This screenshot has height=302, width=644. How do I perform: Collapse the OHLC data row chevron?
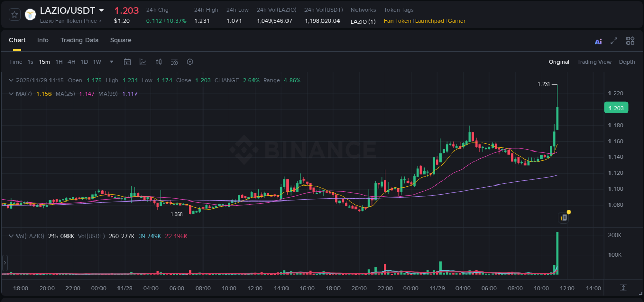coord(10,80)
